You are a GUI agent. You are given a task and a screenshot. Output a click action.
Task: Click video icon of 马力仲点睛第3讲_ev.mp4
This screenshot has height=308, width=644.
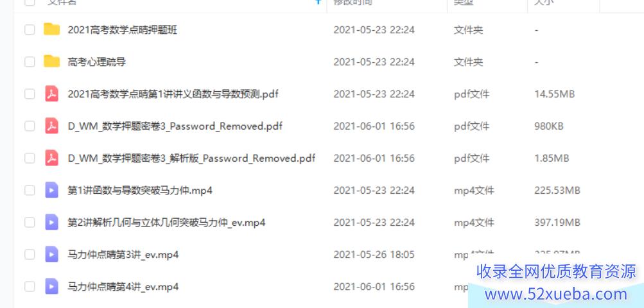[52, 254]
